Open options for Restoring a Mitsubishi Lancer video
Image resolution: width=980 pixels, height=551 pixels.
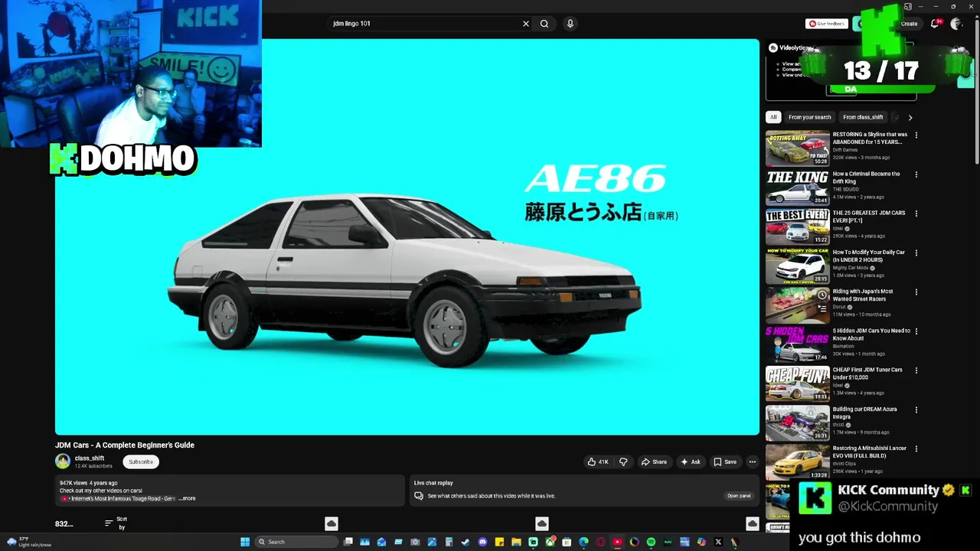[x=916, y=448]
